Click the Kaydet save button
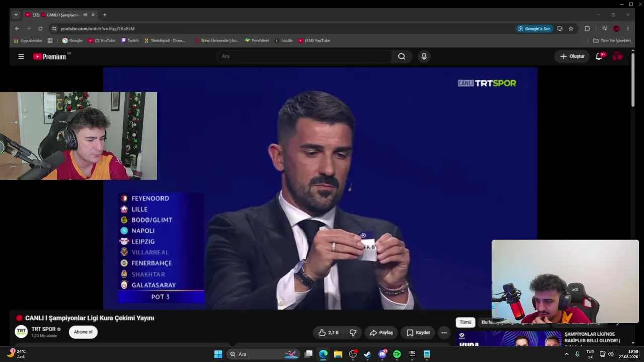The image size is (644, 362). tap(418, 332)
